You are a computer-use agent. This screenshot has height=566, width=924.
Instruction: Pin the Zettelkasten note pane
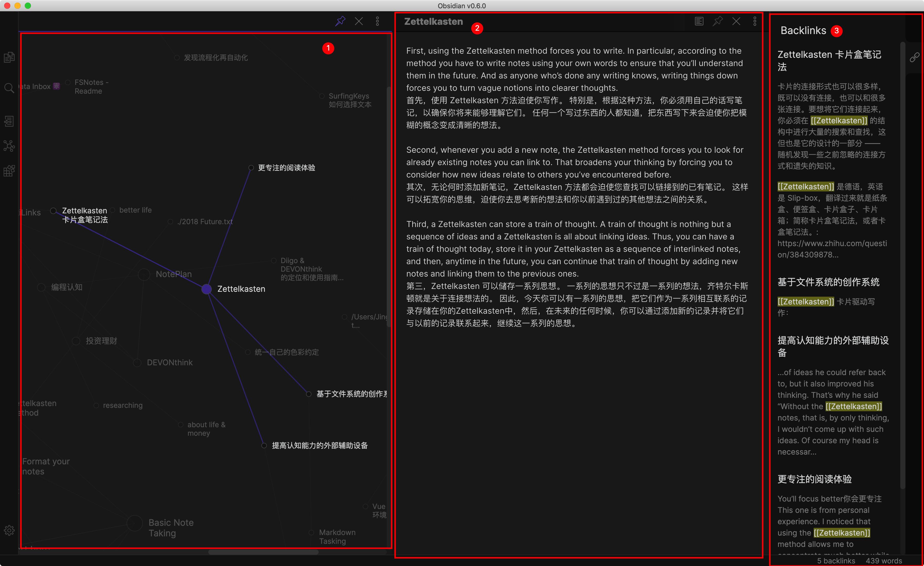point(717,21)
